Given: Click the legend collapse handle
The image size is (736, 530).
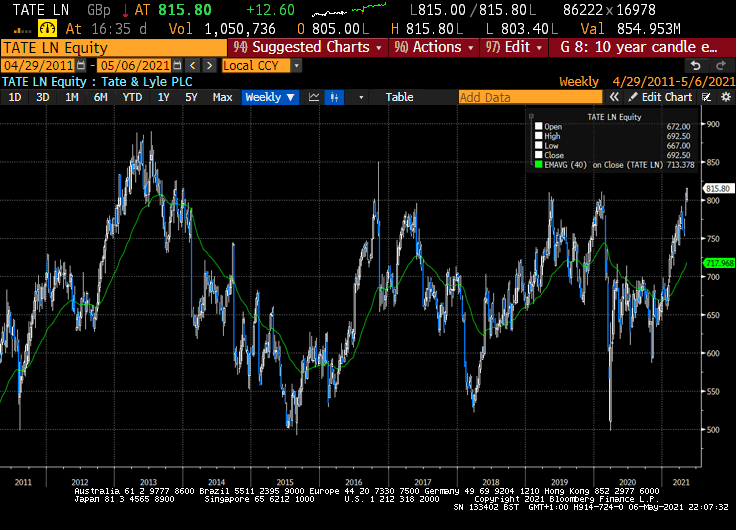Looking at the screenshot, I should tap(531, 116).
